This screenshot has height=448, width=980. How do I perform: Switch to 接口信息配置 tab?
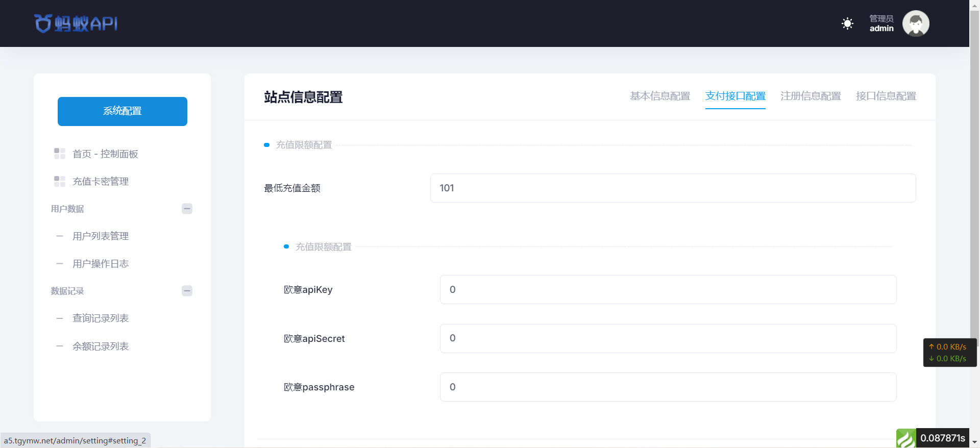886,96
